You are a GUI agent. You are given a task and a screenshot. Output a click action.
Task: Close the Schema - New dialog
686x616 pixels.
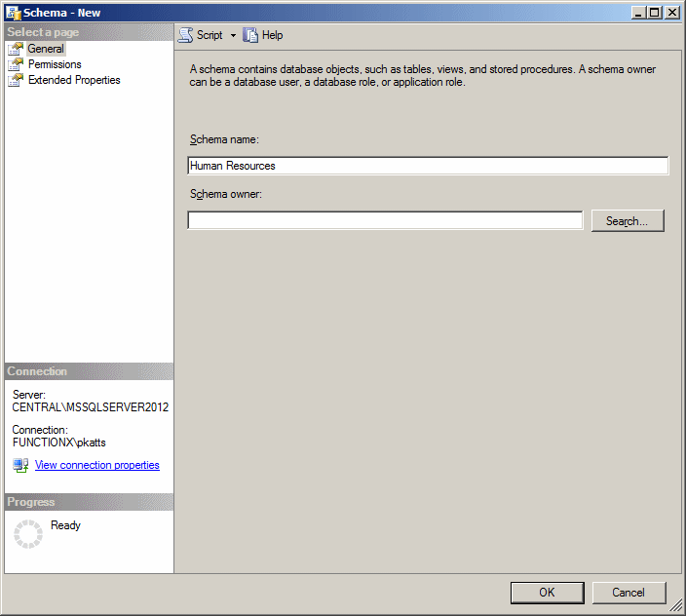[x=671, y=13]
